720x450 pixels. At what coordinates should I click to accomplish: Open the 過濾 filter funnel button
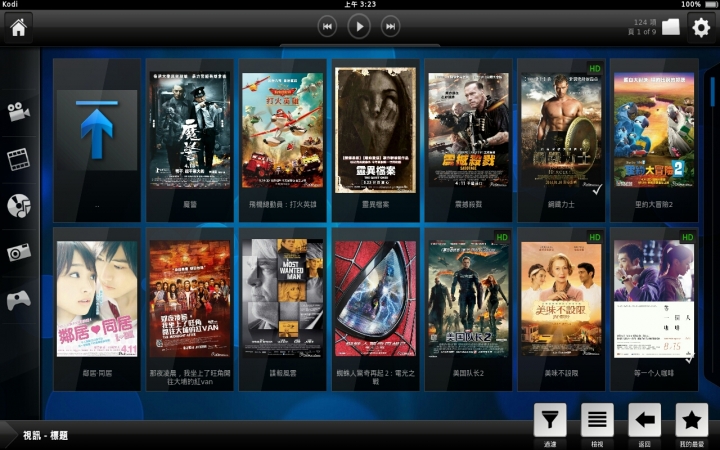[x=550, y=420]
